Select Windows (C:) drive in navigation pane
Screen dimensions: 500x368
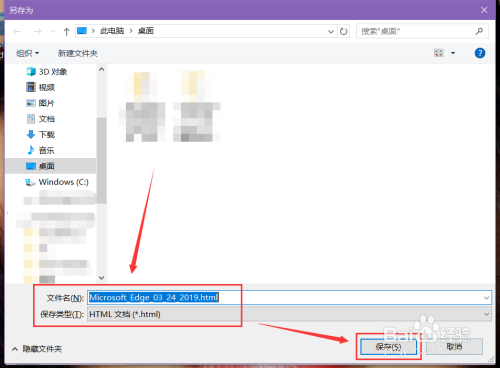[57, 182]
